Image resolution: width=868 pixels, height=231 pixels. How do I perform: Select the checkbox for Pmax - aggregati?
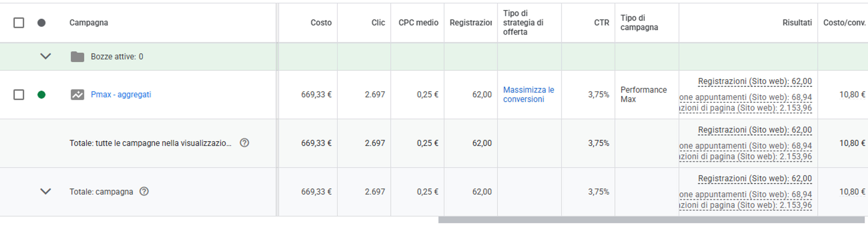[19, 95]
